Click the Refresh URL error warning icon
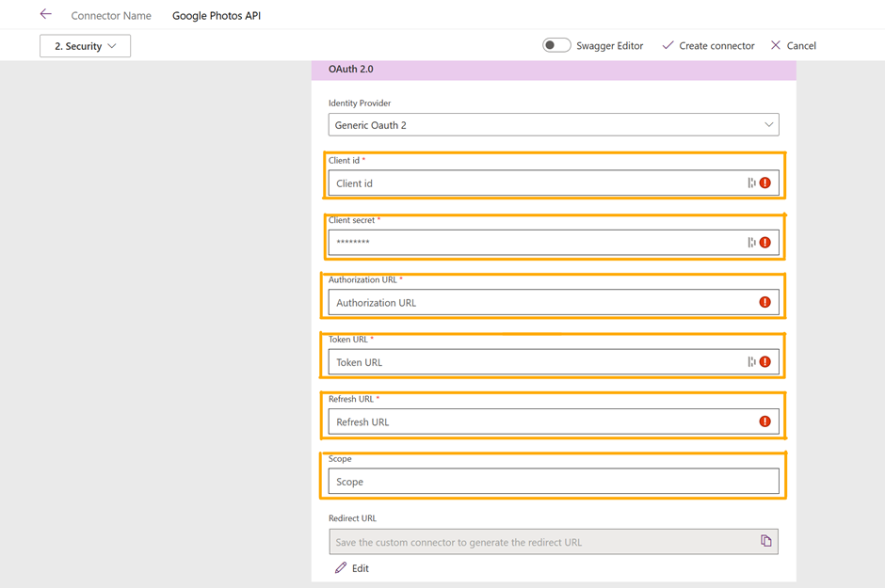Viewport: 885px width, 588px height. pos(764,421)
